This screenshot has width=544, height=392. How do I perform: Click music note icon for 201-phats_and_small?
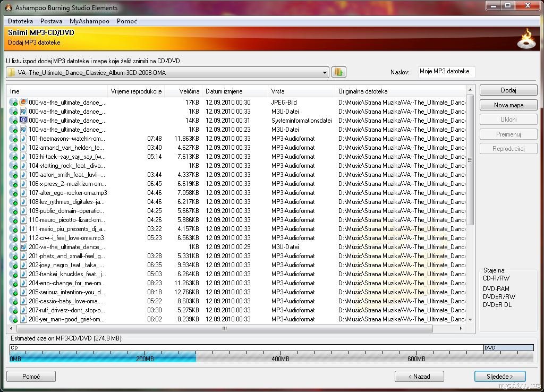coord(23,255)
